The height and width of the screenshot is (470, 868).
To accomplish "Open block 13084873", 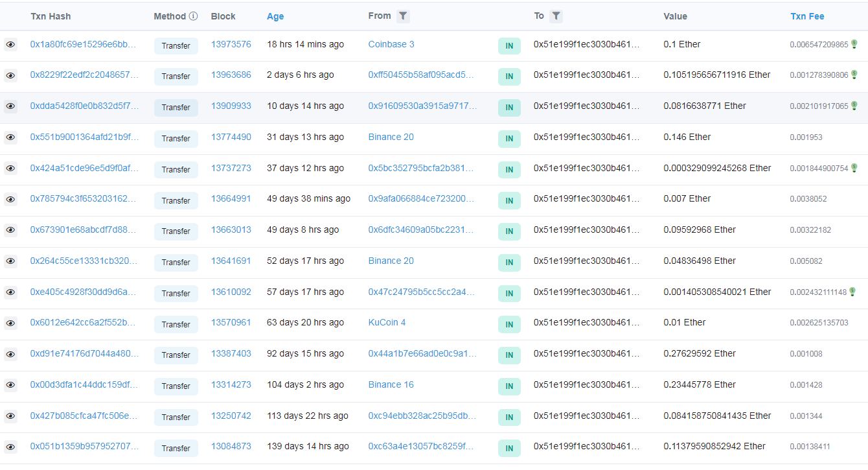I will 231,446.
